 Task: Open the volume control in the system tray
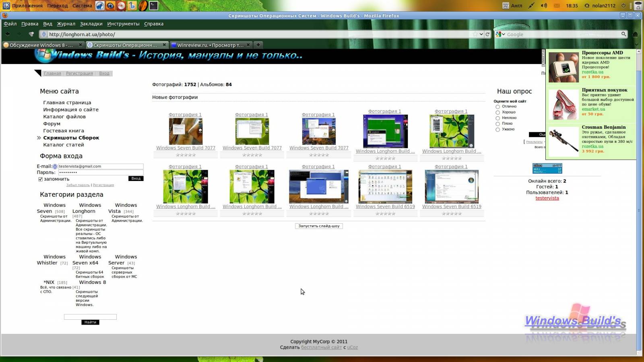tap(544, 5)
